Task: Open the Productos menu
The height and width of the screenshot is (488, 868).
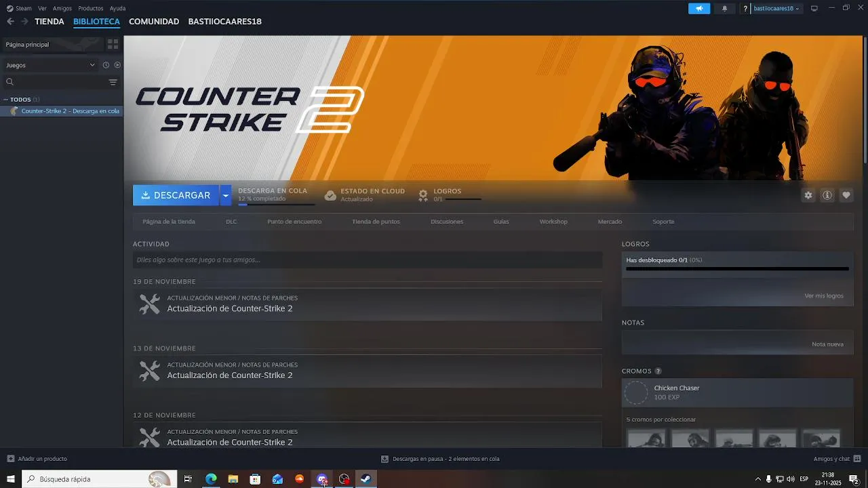Action: (x=91, y=8)
